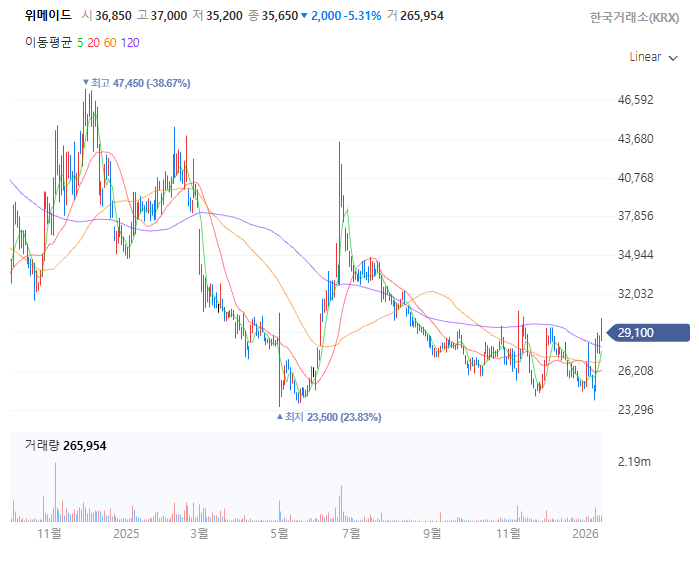Toggle the 60-day moving average line
This screenshot has width=699, height=562.
[109, 42]
